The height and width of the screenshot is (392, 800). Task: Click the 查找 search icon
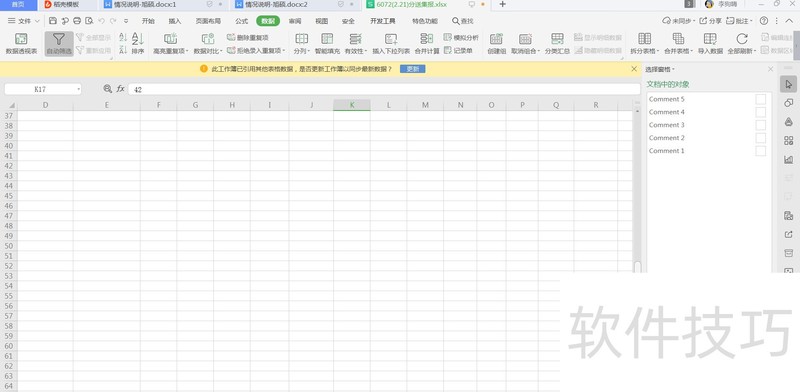(462, 21)
